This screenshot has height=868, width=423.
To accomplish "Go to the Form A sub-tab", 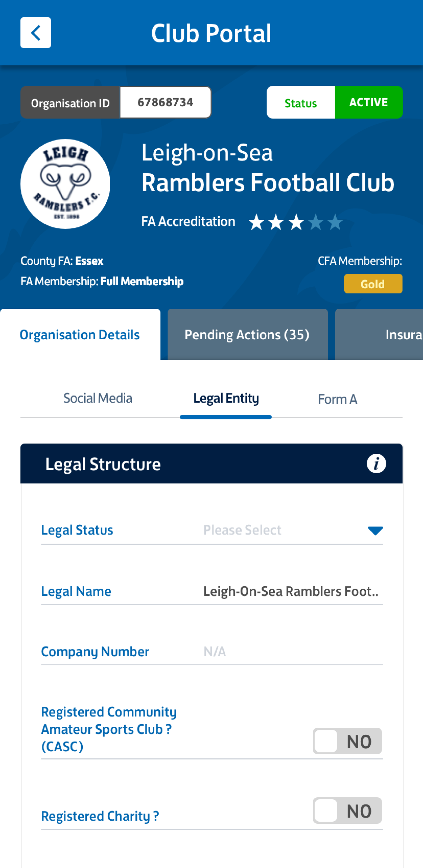I will 338,399.
